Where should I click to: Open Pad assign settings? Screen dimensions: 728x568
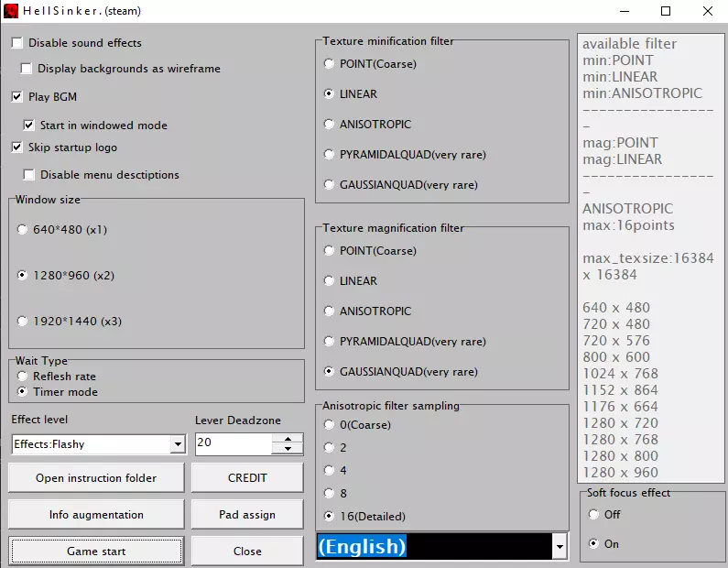(x=247, y=514)
